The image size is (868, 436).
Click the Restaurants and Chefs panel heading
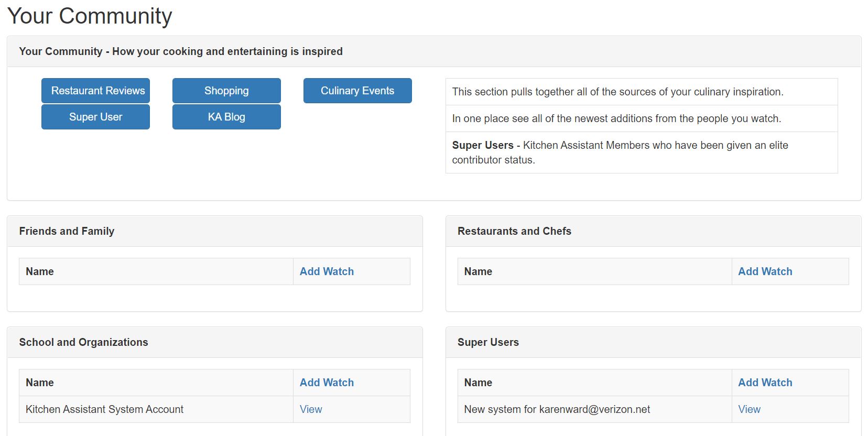tap(514, 231)
